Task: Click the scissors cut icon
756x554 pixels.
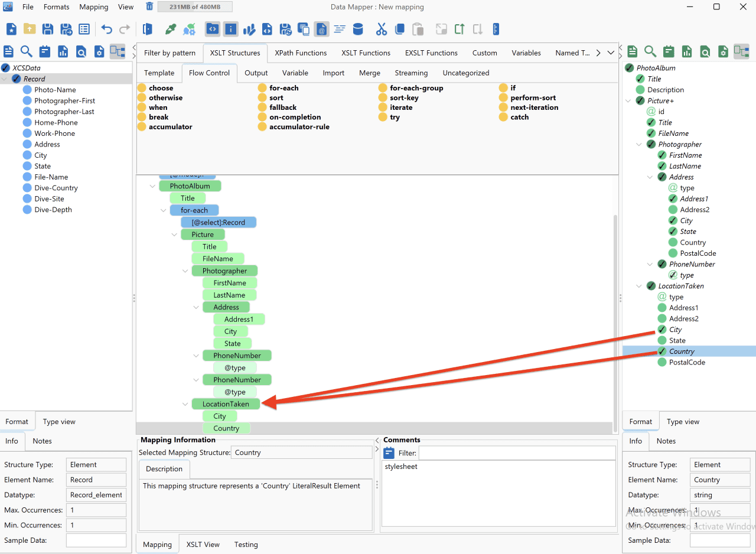Action: 381,29
